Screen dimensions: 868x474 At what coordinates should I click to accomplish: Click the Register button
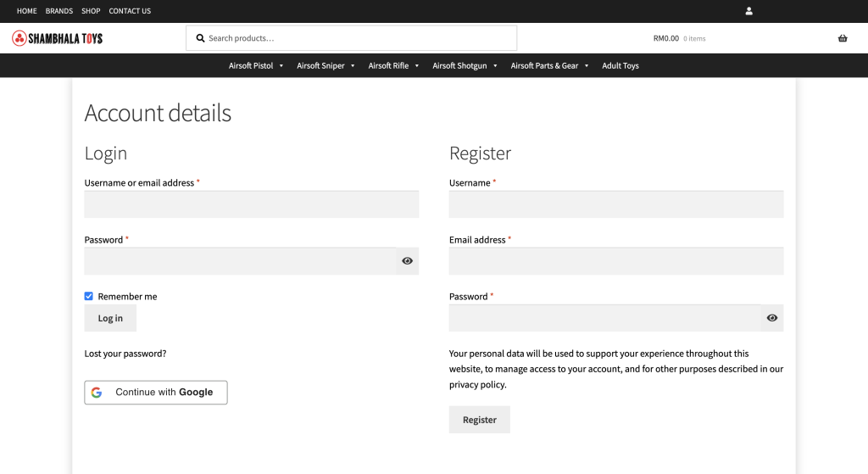click(x=479, y=420)
